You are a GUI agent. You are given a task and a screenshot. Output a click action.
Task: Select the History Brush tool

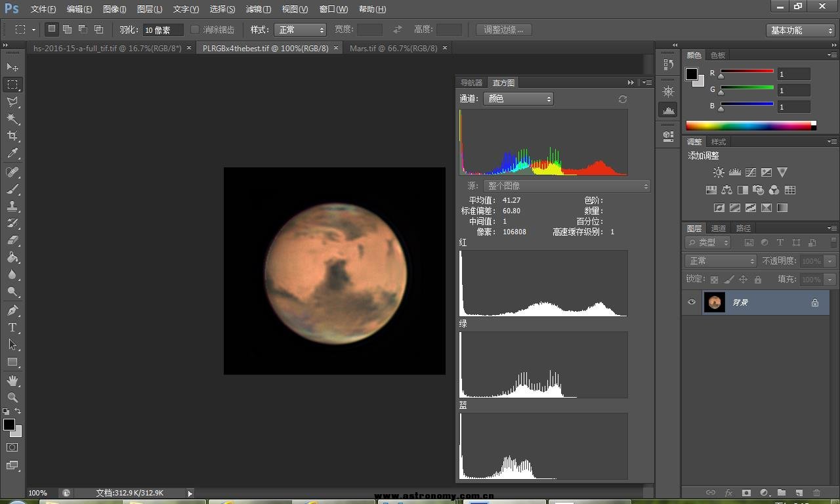click(12, 223)
